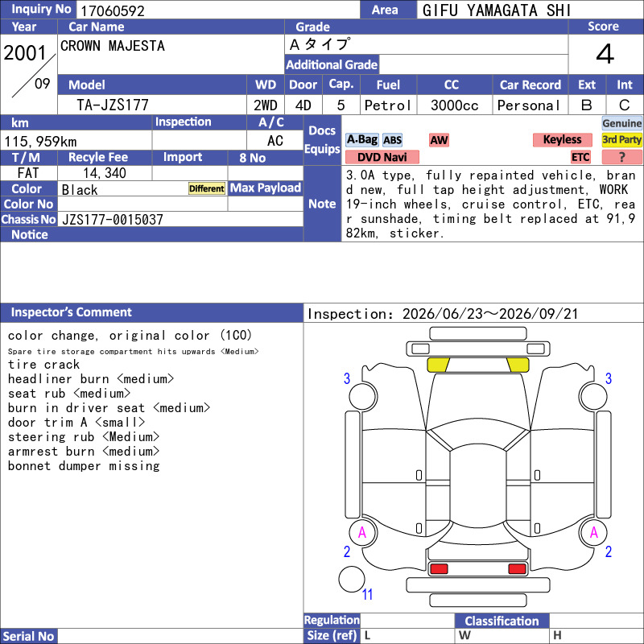Click the Keyless equipment badge

click(x=562, y=139)
